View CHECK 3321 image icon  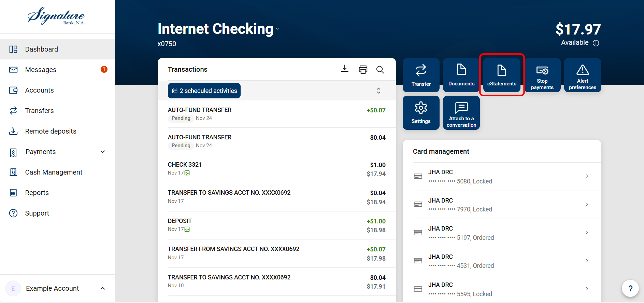click(x=187, y=173)
